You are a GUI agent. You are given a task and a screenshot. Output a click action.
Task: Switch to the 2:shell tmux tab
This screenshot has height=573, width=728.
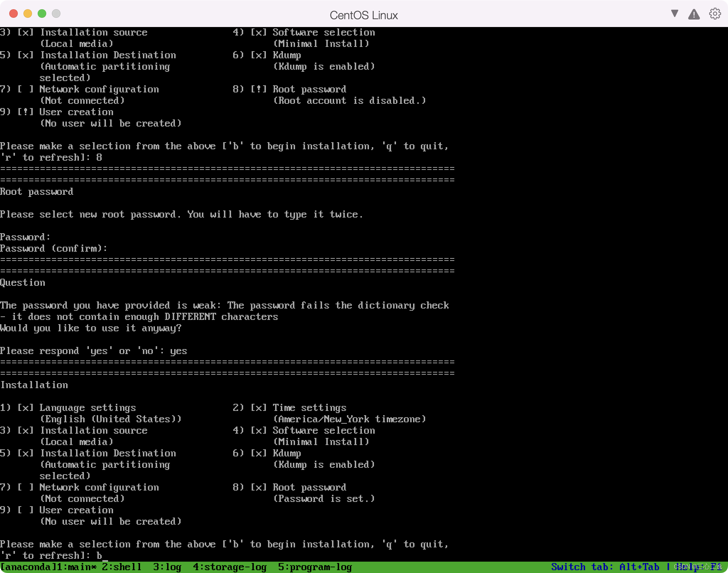(122, 567)
